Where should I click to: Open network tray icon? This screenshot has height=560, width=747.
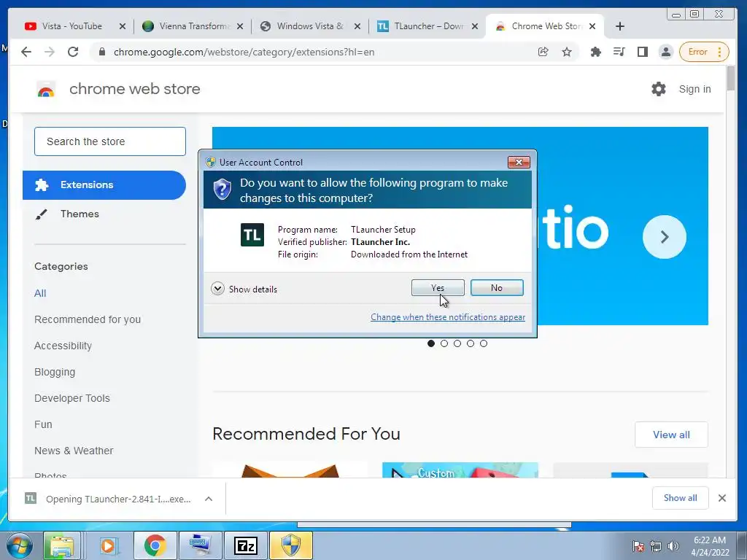tap(656, 546)
